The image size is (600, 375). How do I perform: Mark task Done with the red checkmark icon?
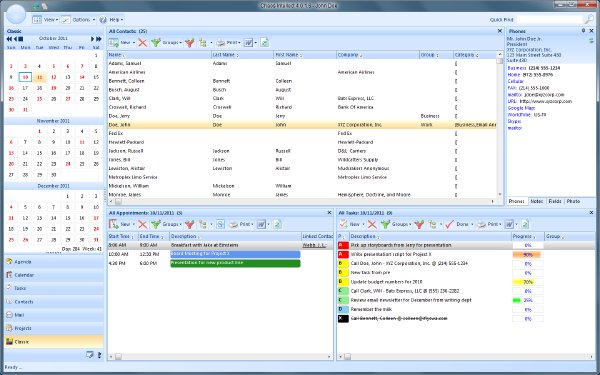click(x=449, y=224)
